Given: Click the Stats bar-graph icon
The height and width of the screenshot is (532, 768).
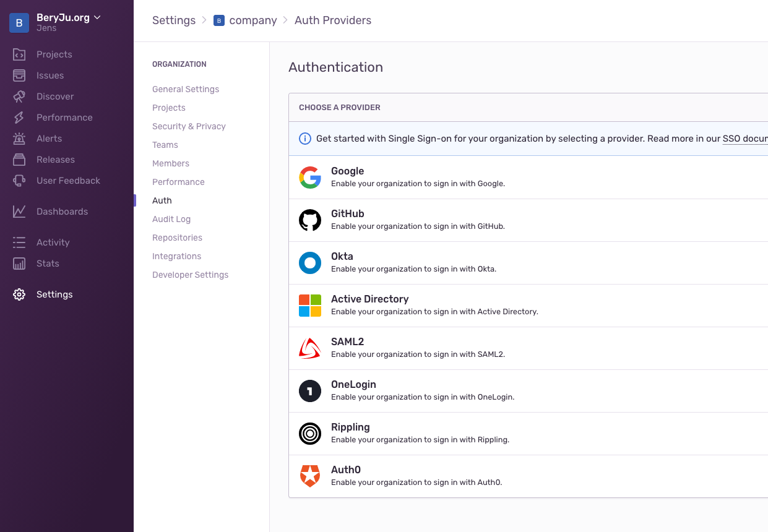Looking at the screenshot, I should click(19, 263).
